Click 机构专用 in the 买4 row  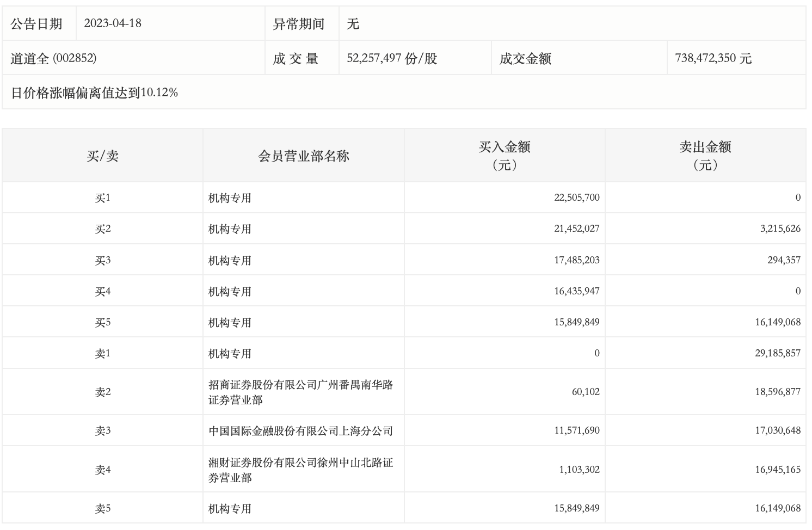pos(230,292)
